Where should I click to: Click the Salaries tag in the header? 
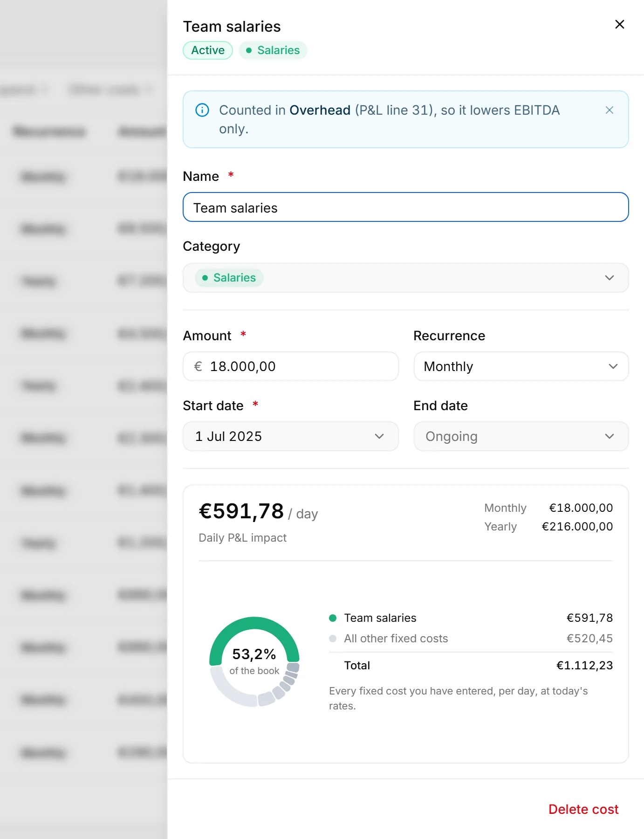click(x=273, y=50)
